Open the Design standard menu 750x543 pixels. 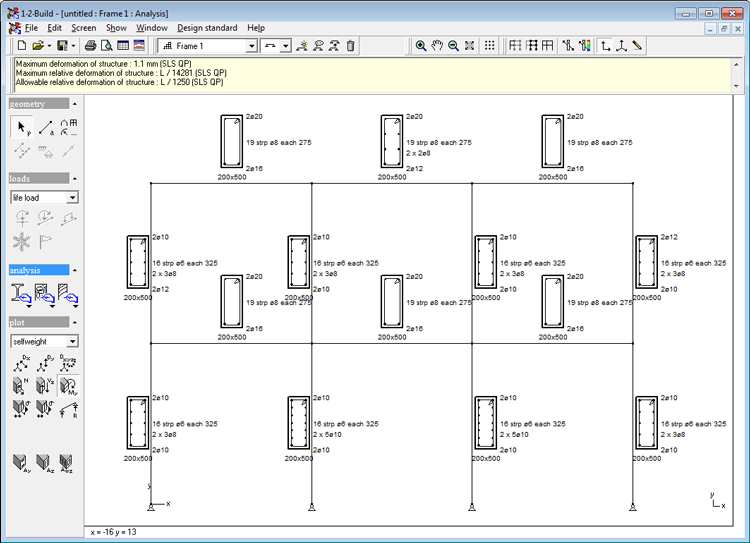coord(207,28)
